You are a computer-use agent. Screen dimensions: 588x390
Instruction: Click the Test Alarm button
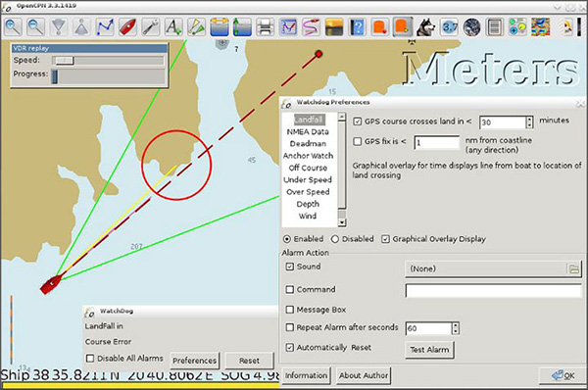(429, 350)
